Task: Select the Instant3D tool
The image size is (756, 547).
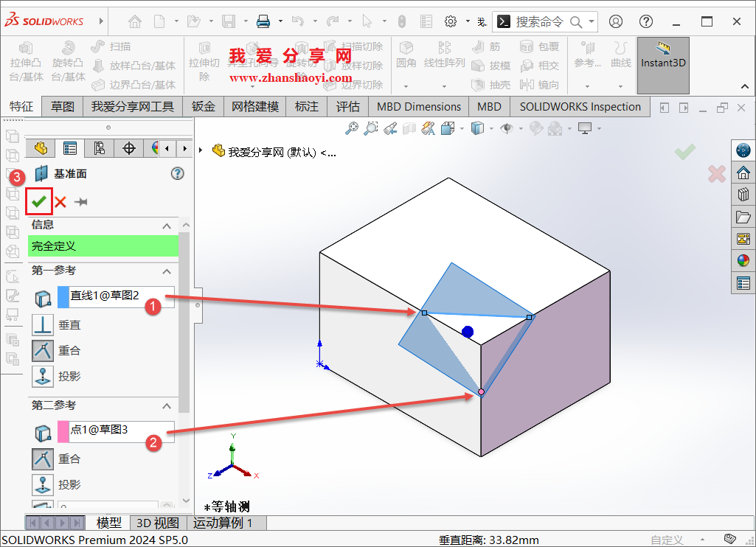Action: [662, 65]
